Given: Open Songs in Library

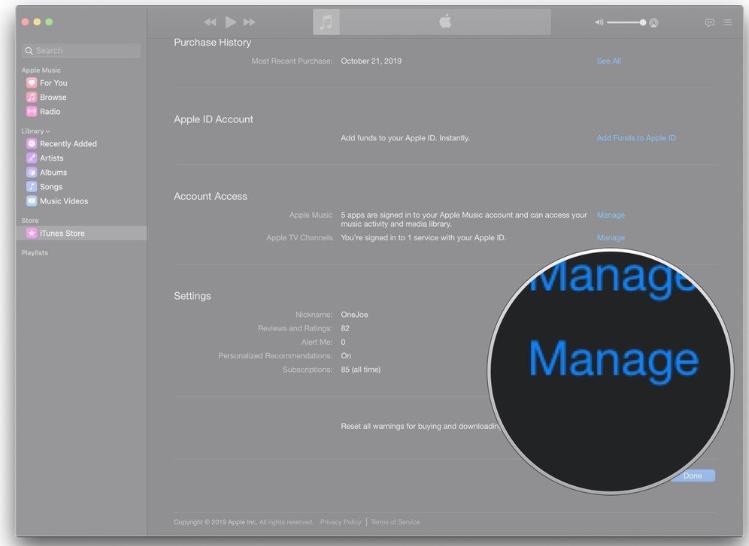Looking at the screenshot, I should (51, 187).
